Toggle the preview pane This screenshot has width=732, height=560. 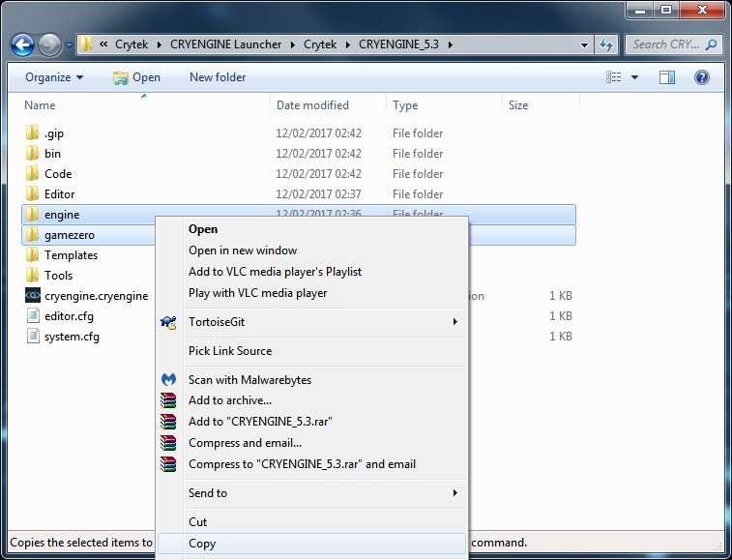pyautogui.click(x=666, y=77)
